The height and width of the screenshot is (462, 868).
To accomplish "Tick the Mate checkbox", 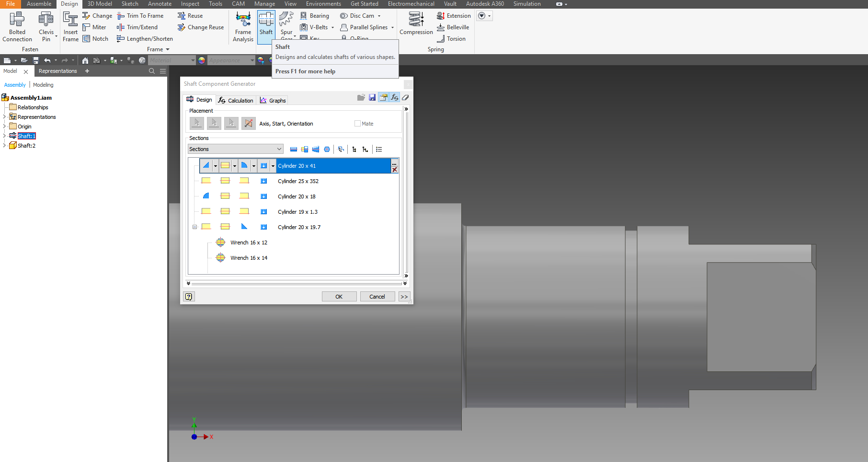I will point(357,123).
